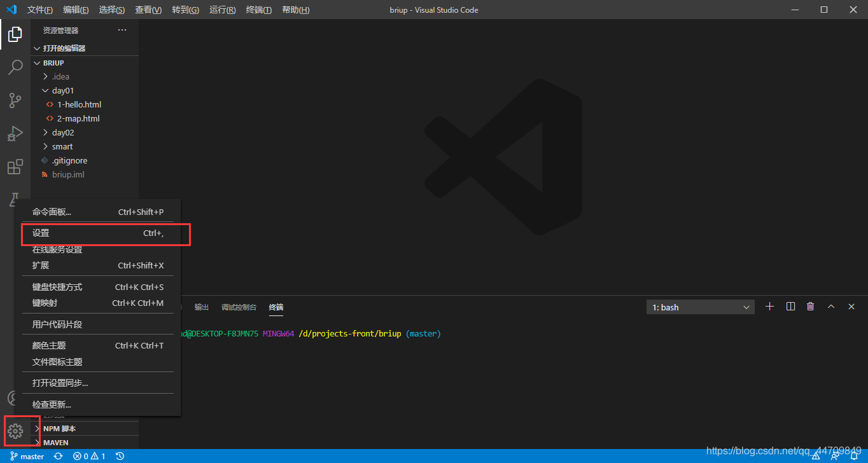This screenshot has width=868, height=463.
Task: Choose 检查更新... from the gear menu
Action: pyautogui.click(x=98, y=404)
